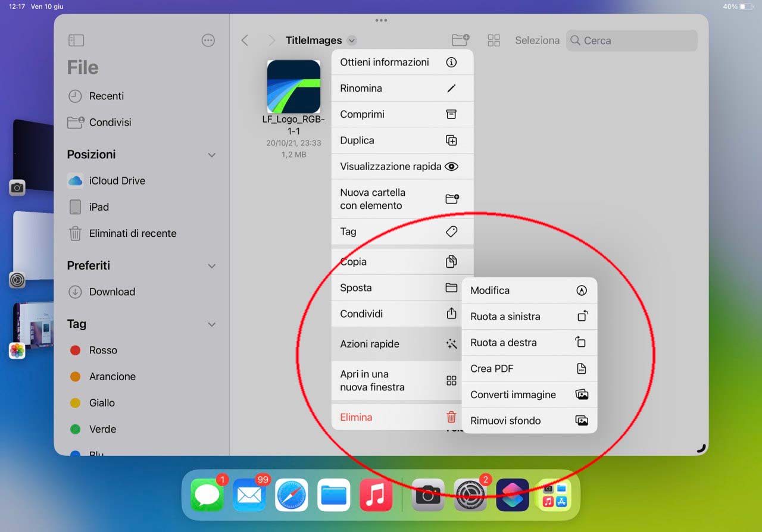Choose Condividi in the context menu

(x=397, y=314)
